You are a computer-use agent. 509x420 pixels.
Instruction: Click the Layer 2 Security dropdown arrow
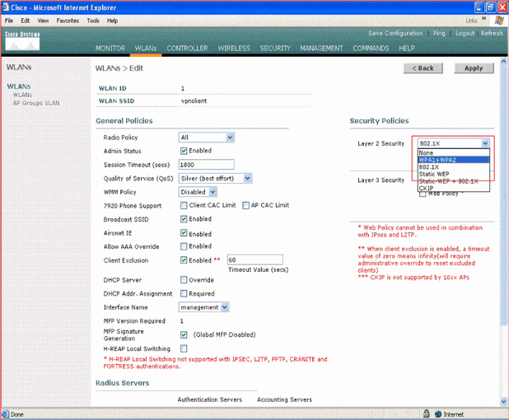485,143
